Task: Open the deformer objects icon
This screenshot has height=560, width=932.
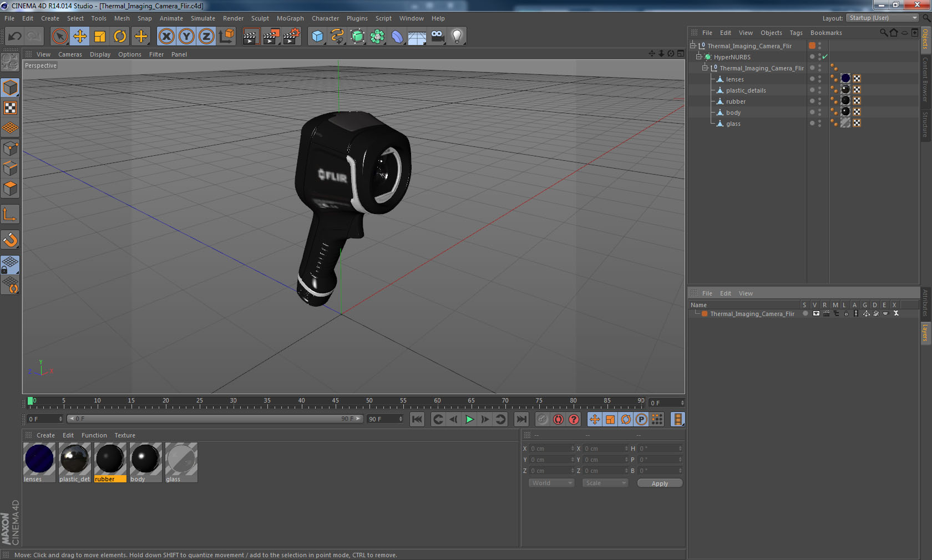Action: [x=397, y=37]
